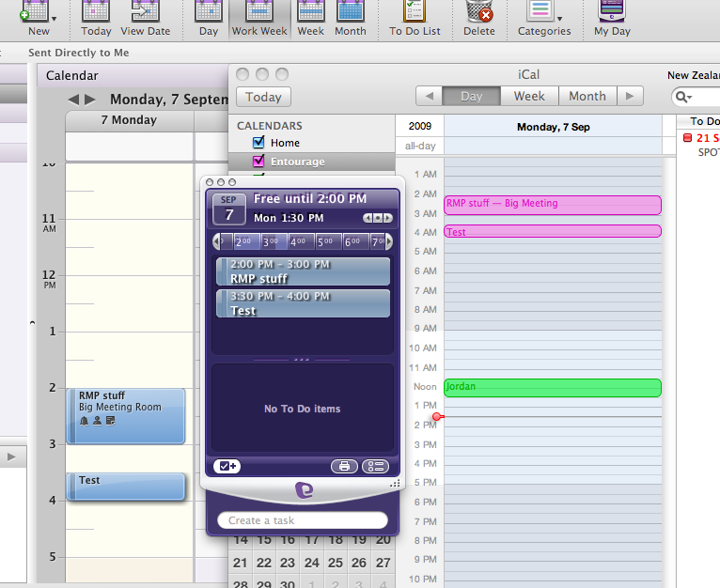The height and width of the screenshot is (588, 720).
Task: Click iCal previous day arrow button
Action: [x=429, y=96]
